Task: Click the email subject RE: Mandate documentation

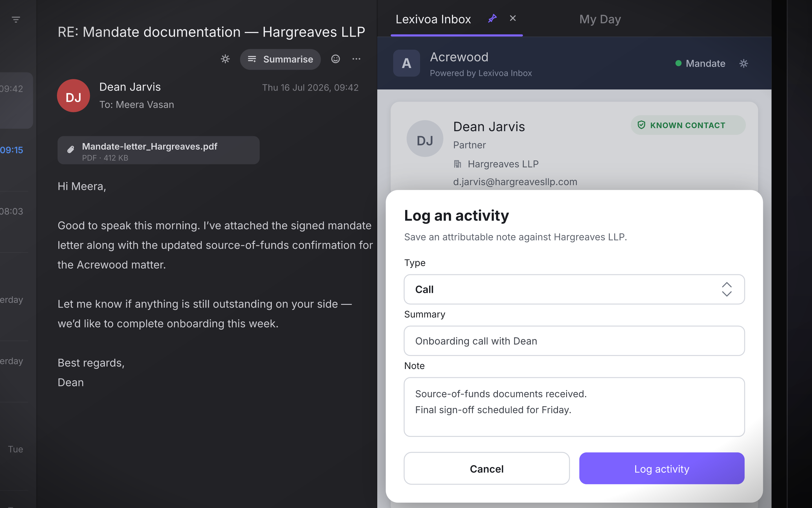Action: click(211, 32)
